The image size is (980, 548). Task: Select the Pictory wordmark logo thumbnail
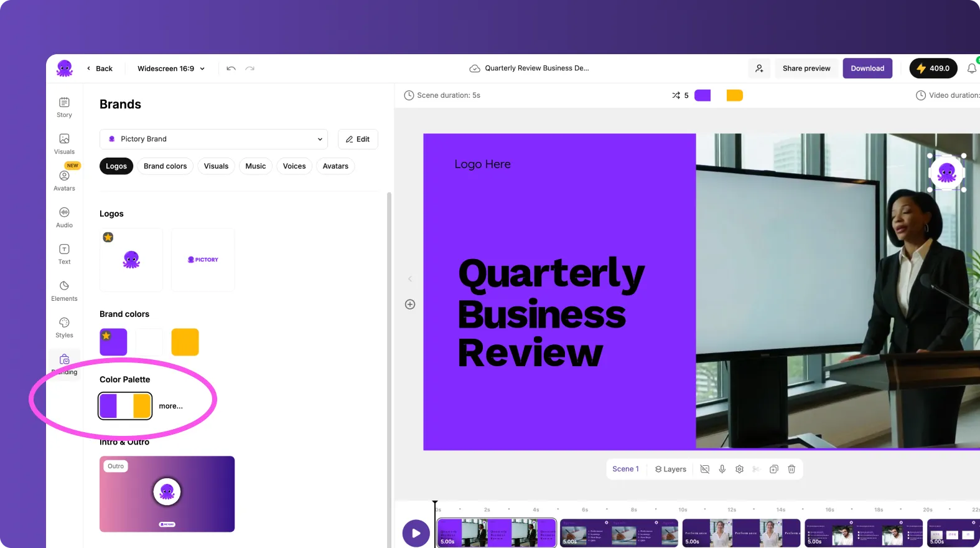click(203, 260)
